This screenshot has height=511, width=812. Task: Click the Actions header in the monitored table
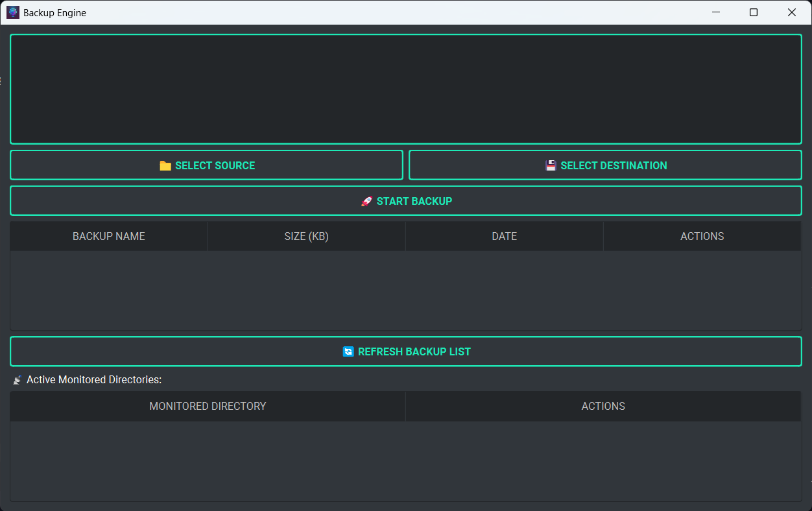[603, 406]
